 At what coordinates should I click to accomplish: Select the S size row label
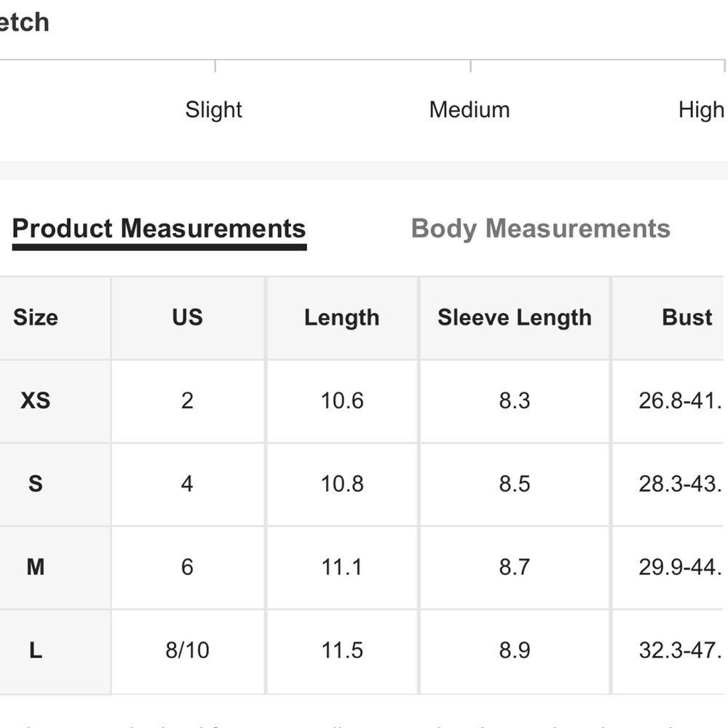pyautogui.click(x=35, y=484)
